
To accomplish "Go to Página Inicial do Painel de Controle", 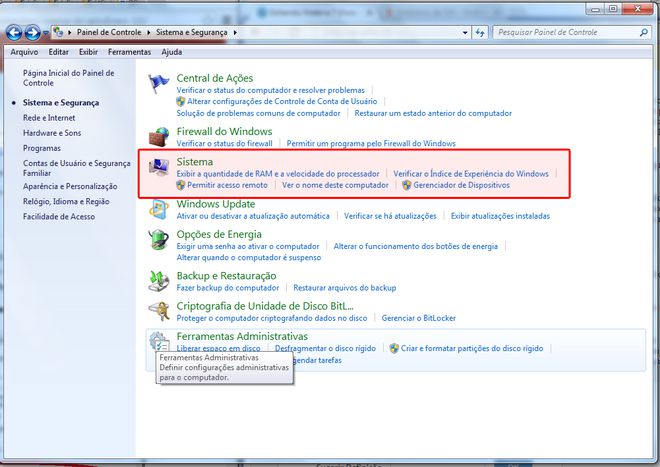I will pos(69,78).
